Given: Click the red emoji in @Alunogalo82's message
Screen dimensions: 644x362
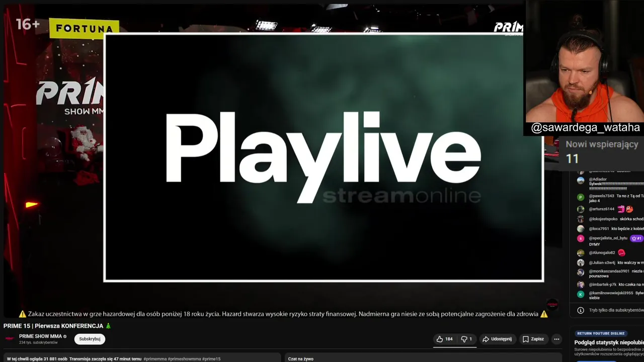Looking at the screenshot, I should point(621,253).
